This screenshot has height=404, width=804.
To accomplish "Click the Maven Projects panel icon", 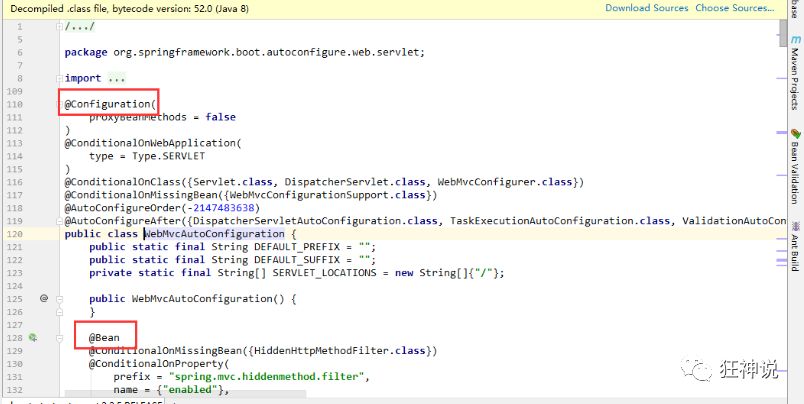I will click(796, 40).
